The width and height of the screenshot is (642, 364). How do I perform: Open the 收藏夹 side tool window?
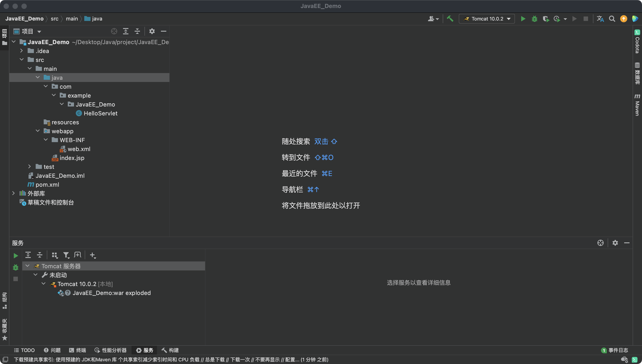coord(4,329)
